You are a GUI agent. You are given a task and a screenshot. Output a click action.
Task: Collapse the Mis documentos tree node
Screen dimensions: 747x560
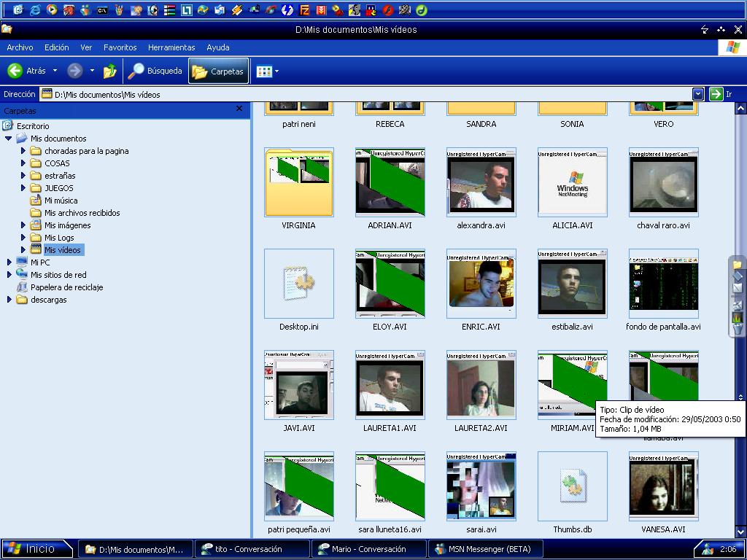pyautogui.click(x=9, y=139)
